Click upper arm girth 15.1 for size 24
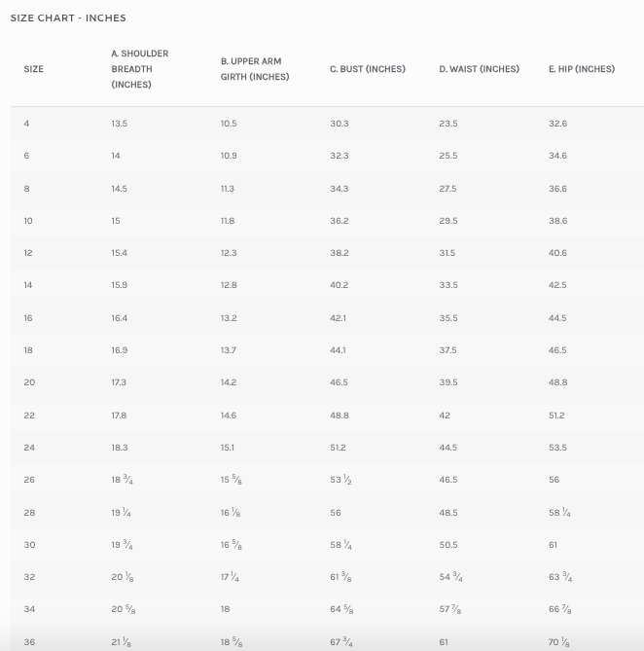 228,448
